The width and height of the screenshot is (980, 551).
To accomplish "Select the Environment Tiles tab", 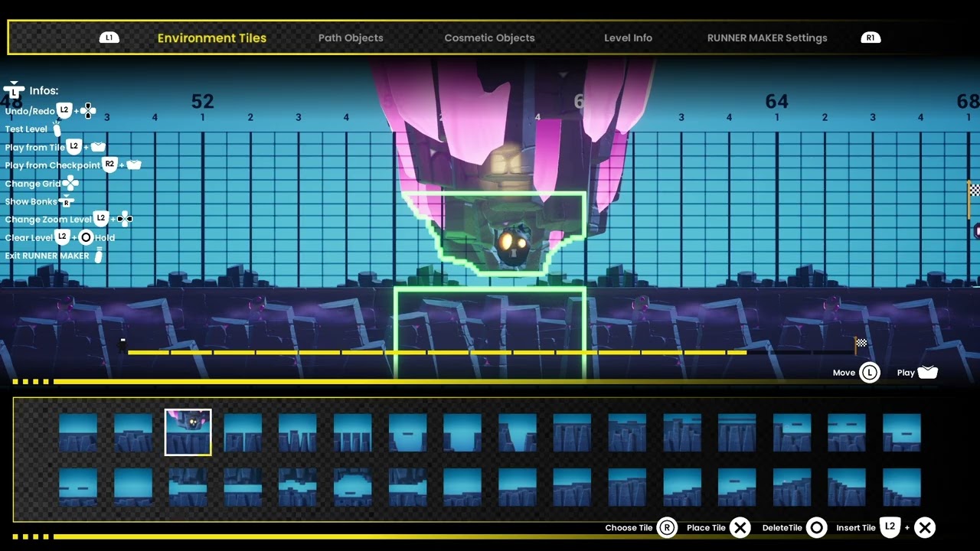I will point(212,37).
